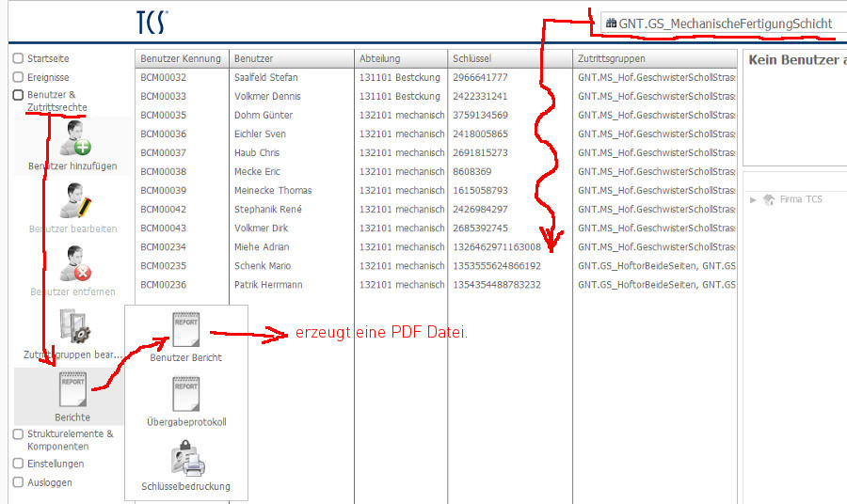Select user row BCM00236 Patrik Herrmann

pos(268,284)
